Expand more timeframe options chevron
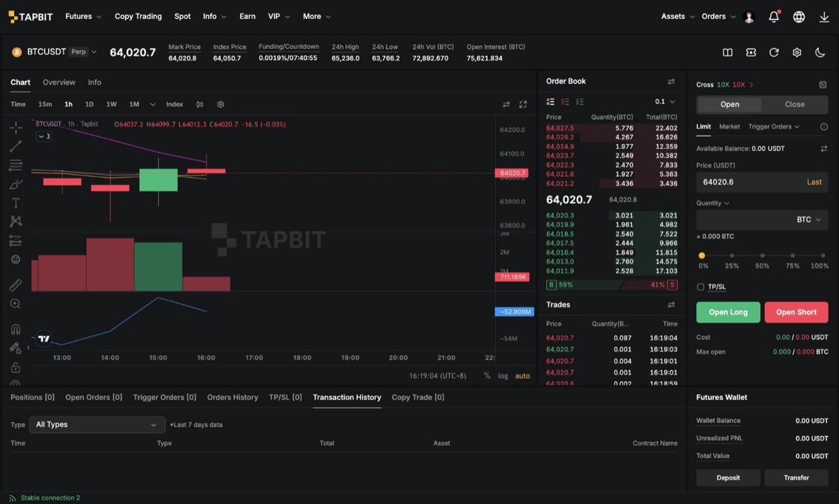The image size is (839, 504). tap(152, 104)
